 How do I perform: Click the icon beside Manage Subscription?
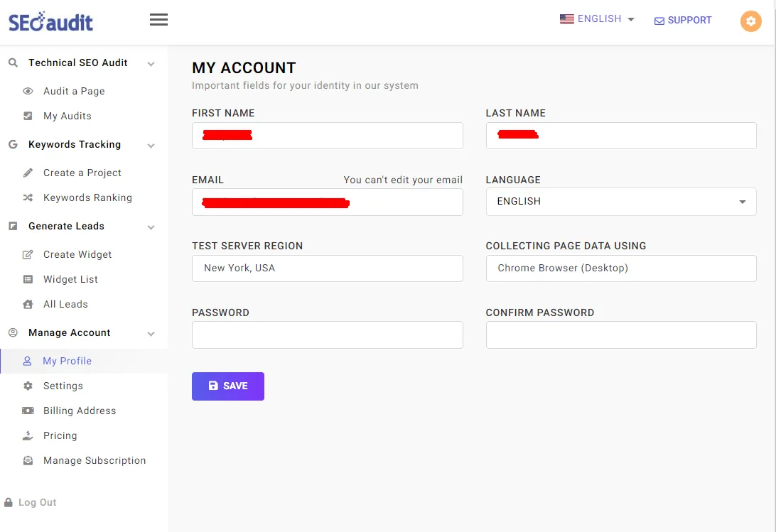(28, 460)
